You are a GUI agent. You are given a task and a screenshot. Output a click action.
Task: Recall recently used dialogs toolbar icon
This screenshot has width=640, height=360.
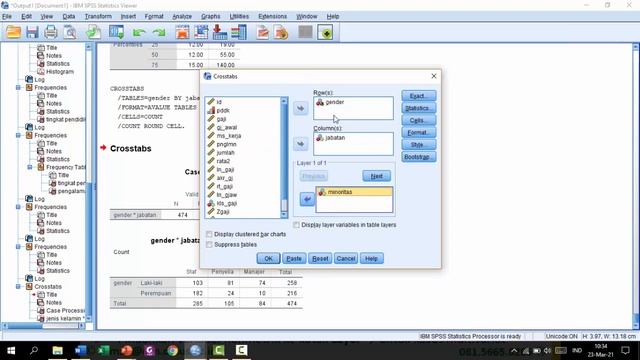tap(116, 32)
